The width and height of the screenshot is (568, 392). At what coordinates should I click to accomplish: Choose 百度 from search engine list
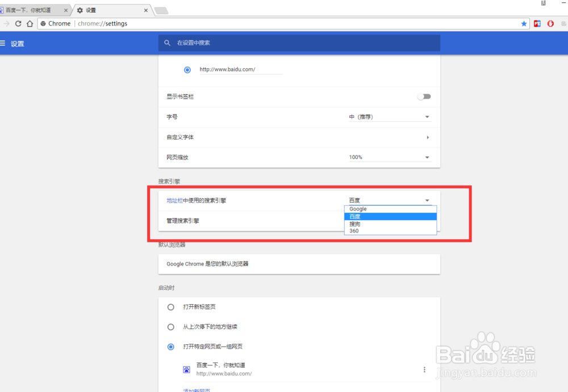tap(390, 217)
